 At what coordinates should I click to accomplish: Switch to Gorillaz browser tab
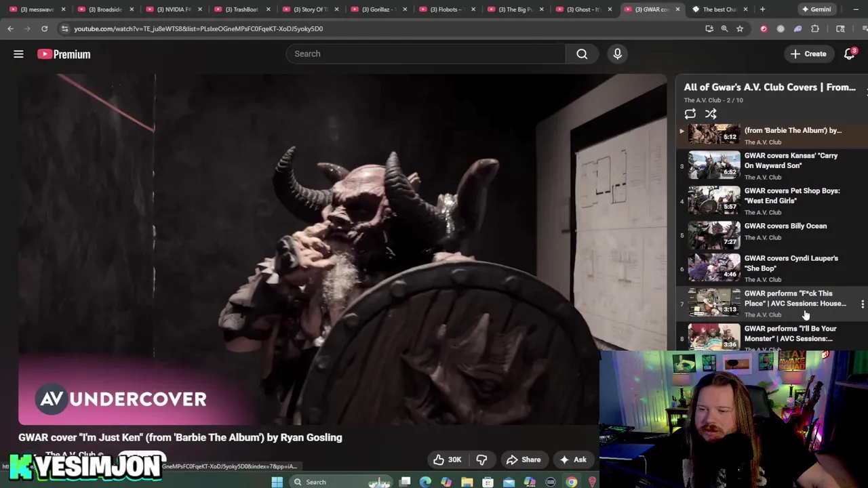[378, 9]
